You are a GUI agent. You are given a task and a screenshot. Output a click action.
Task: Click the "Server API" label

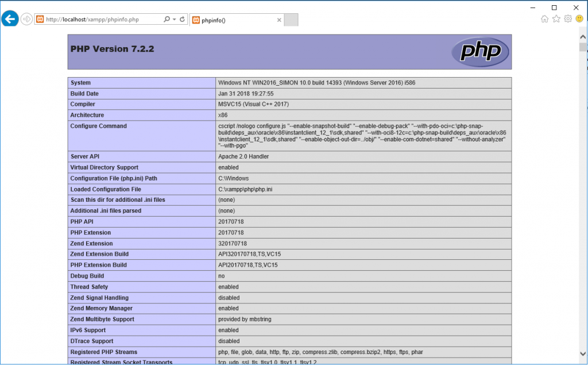pyautogui.click(x=85, y=156)
